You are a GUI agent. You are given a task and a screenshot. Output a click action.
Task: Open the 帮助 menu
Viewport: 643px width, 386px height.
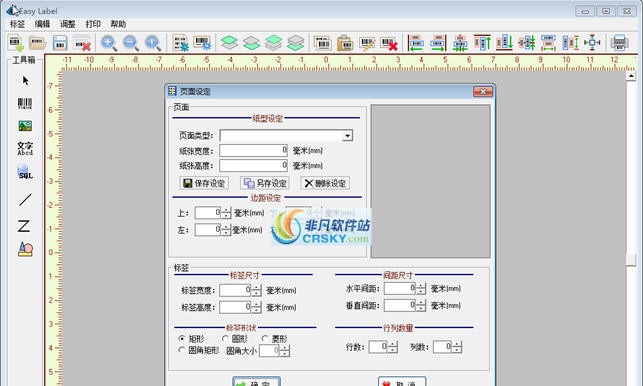tap(118, 24)
